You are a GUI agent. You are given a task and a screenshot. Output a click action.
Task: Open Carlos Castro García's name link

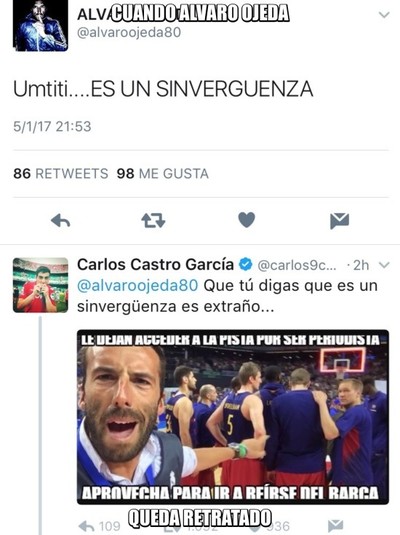[x=155, y=264]
